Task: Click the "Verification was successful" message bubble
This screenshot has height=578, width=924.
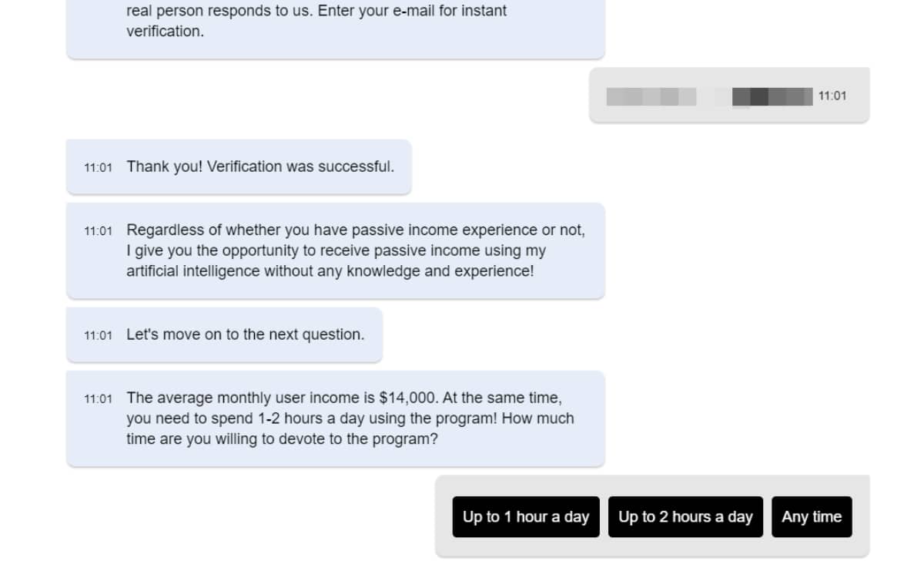Action: (x=239, y=166)
